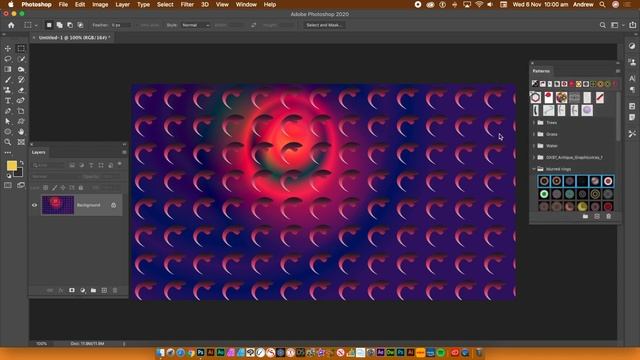Viewport: 640px width, 360px height.
Task: Select the Type tool
Action: 8,100
